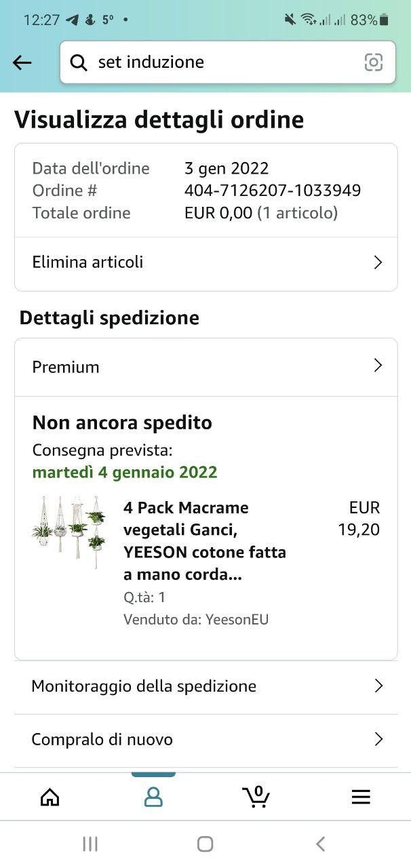Expand the Premium shipping chevron
Screen dimensions: 411x868
(x=378, y=366)
